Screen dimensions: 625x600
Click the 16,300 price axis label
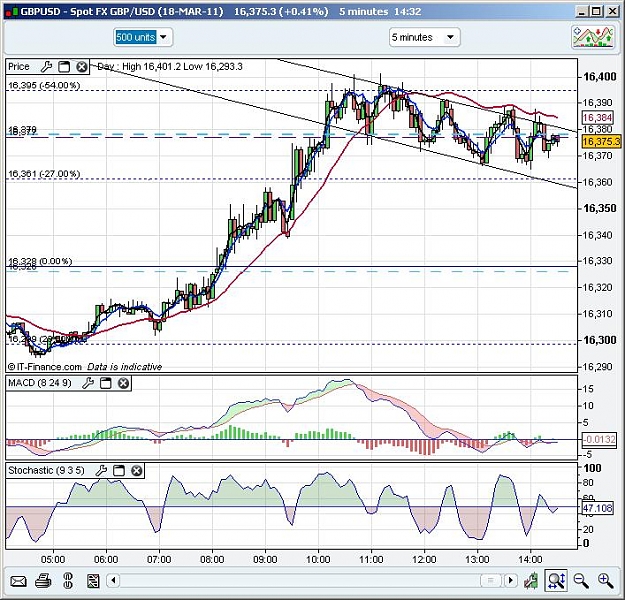599,340
